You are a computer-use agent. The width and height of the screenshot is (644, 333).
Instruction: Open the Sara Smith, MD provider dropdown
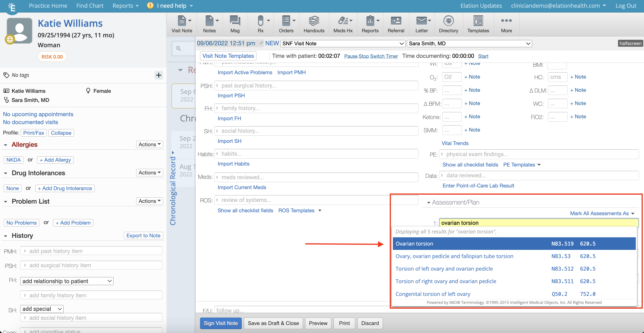point(469,44)
